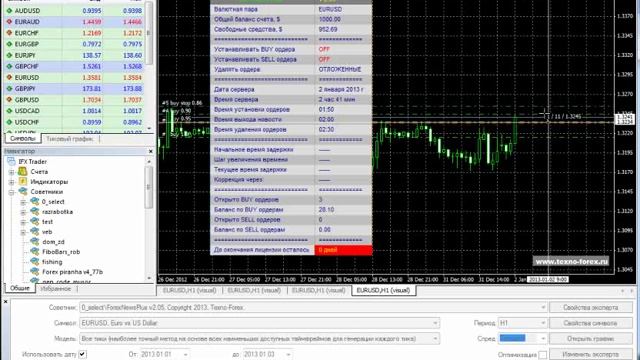Image resolution: width=640 pixels, height=360 pixels.
Task: Click the EURCHF symbol arrow icon
Action: point(9,33)
